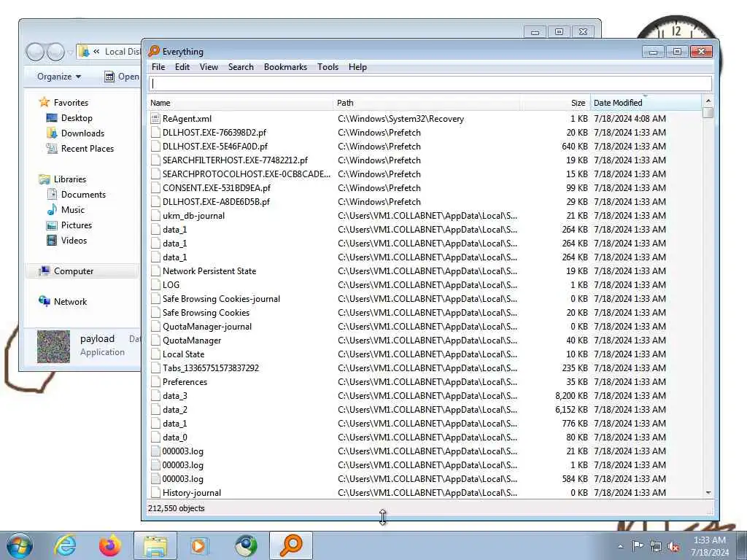747x560 pixels.
Task: Show hidden system tray icons
Action: tap(620, 547)
